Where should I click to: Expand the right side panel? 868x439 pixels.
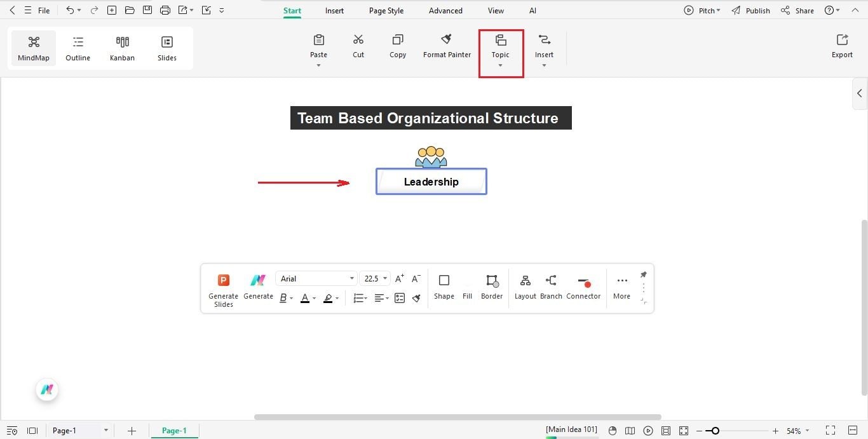click(x=860, y=93)
